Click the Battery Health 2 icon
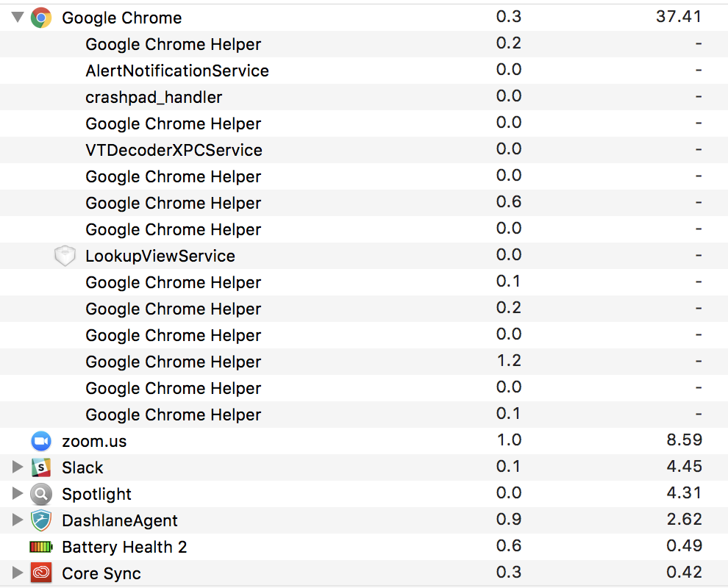Image resolution: width=728 pixels, height=588 pixels. 41,547
